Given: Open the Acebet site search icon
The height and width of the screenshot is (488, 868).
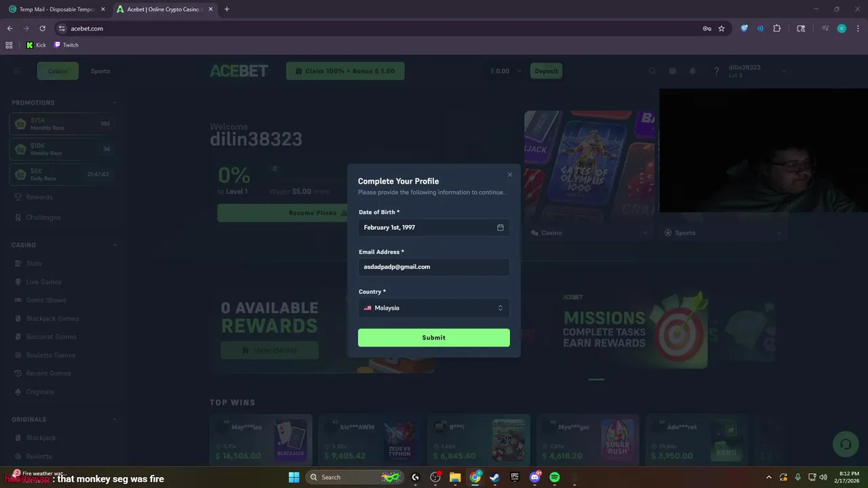Looking at the screenshot, I should [x=652, y=71].
